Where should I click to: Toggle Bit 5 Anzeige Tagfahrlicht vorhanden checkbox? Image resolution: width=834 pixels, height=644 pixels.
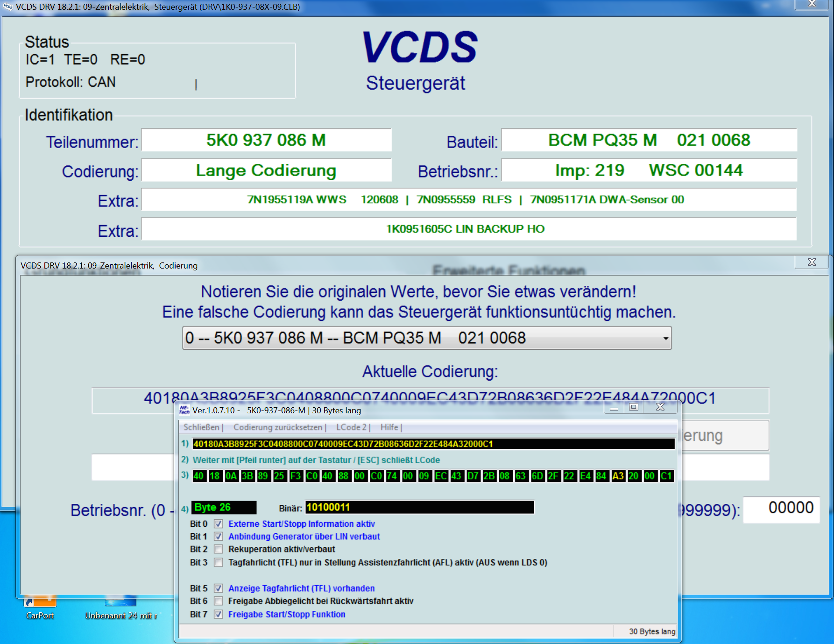pyautogui.click(x=218, y=588)
